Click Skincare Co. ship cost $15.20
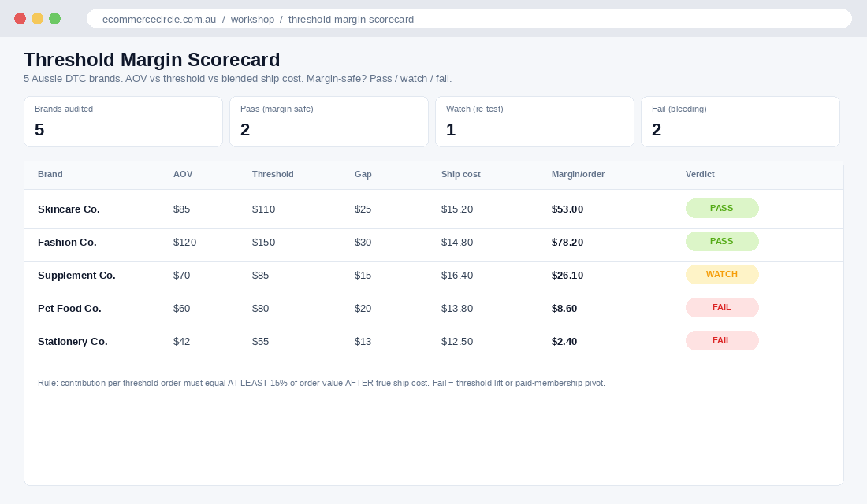This screenshot has height=504, width=867. coord(457,209)
